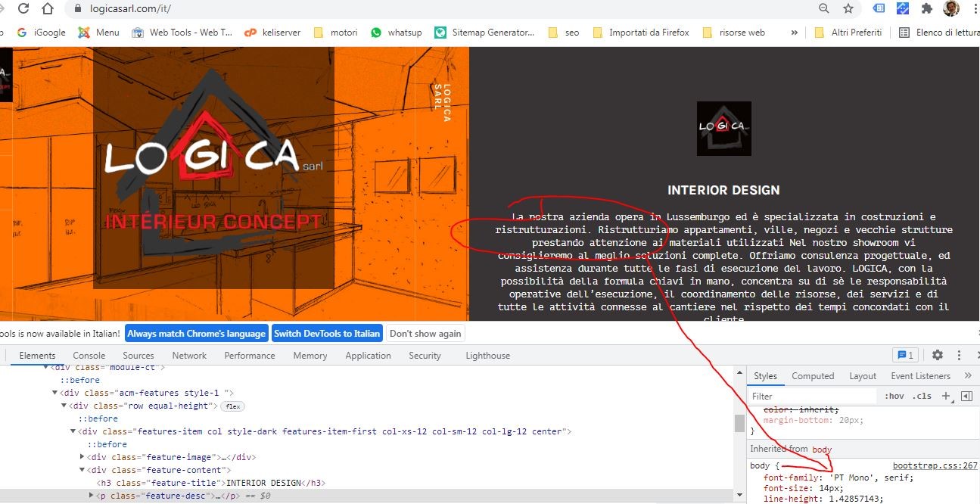Open the iGoogle bookmark
Screen dimensions: 980x504
(x=42, y=33)
